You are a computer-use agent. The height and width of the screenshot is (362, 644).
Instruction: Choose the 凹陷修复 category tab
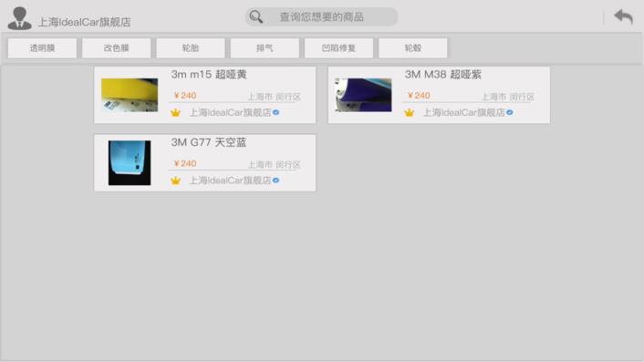338,48
